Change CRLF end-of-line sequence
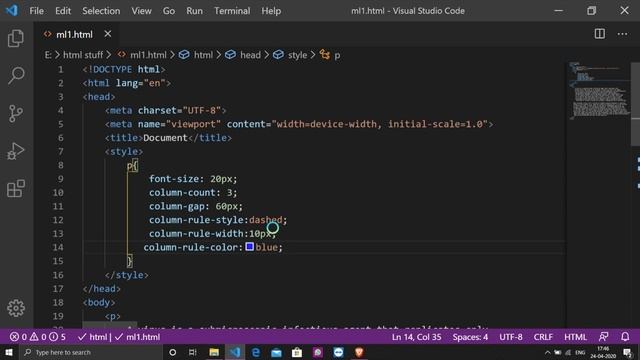This screenshot has height=360, width=640. pyautogui.click(x=543, y=337)
